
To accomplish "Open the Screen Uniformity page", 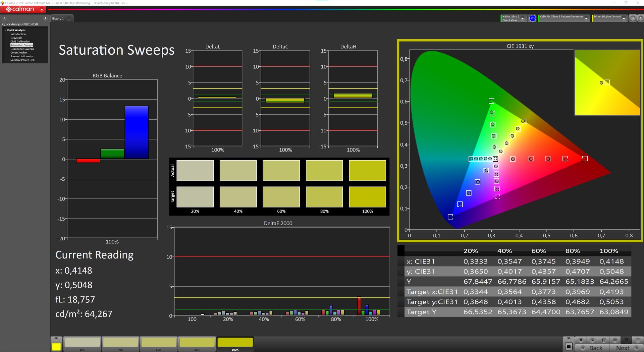I will 21,56.
